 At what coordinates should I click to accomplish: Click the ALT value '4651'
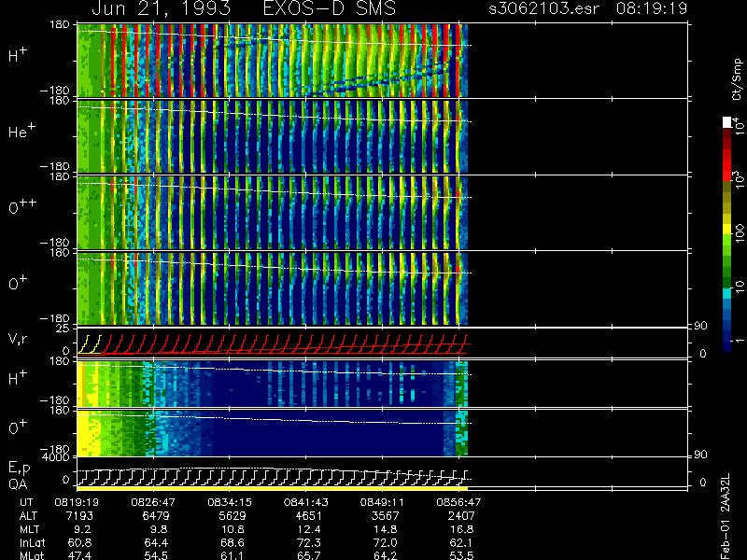click(x=309, y=516)
